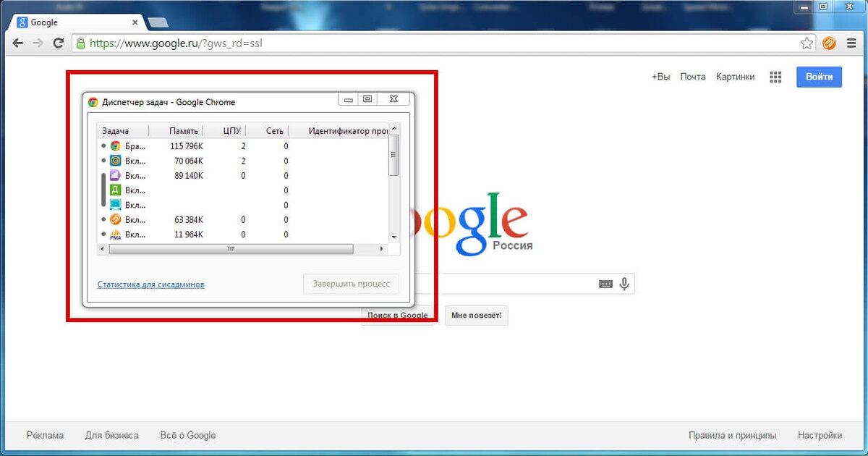Click the orange extension icon in toolbar
Screen dimensions: 868x456
coord(829,43)
